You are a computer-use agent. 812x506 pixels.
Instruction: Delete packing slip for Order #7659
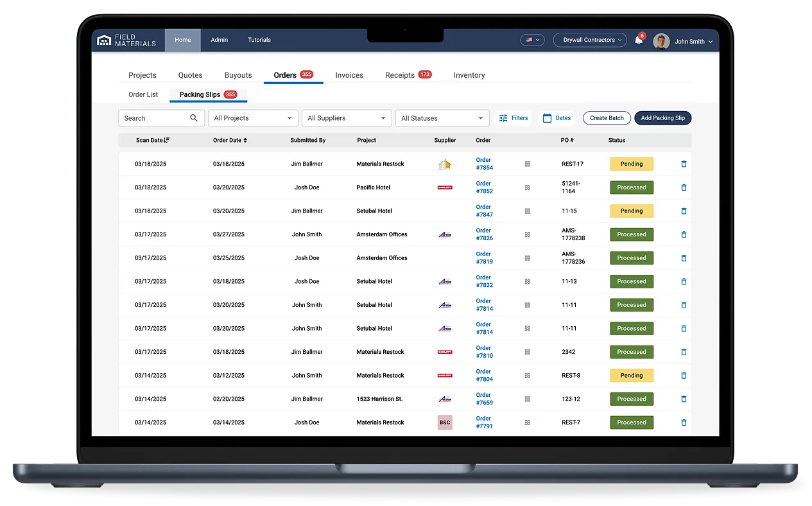[684, 399]
